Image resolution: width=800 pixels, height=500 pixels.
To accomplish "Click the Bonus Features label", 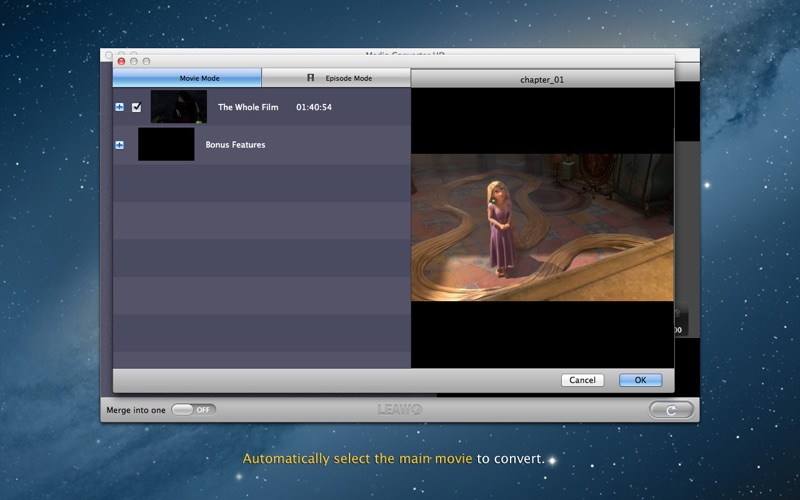I will click(235, 145).
